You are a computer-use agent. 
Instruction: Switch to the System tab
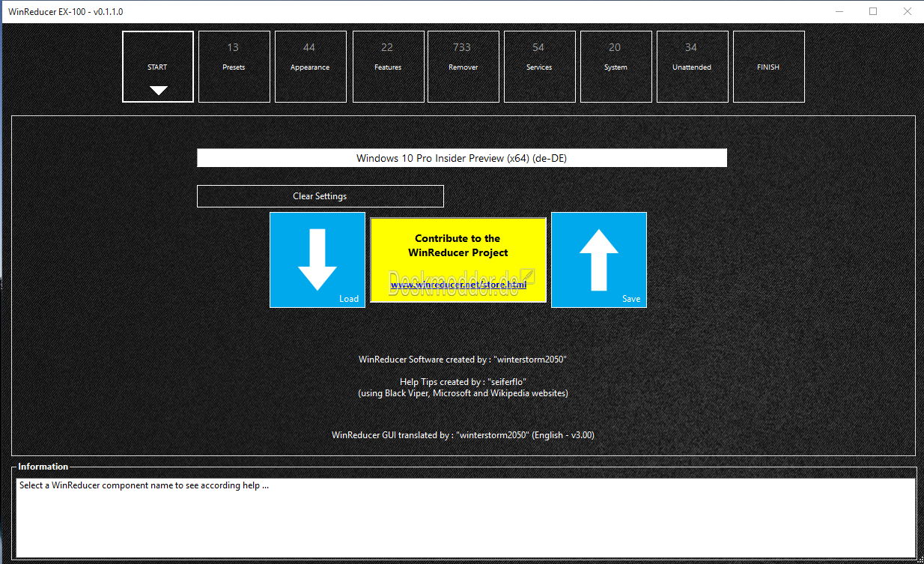[616, 67]
